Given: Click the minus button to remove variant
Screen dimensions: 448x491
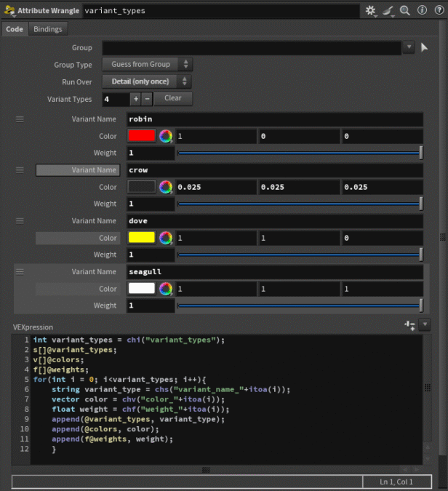Looking at the screenshot, I should pos(147,98).
